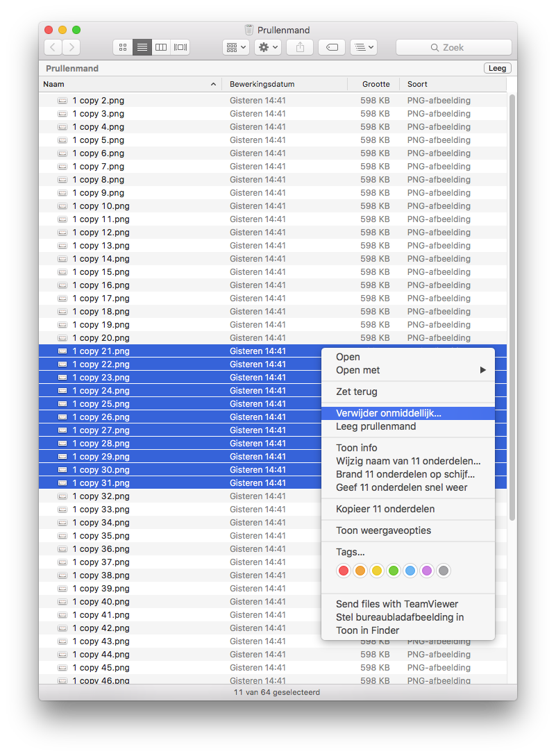Click file icon of 1 copy 17.png

[x=62, y=299]
